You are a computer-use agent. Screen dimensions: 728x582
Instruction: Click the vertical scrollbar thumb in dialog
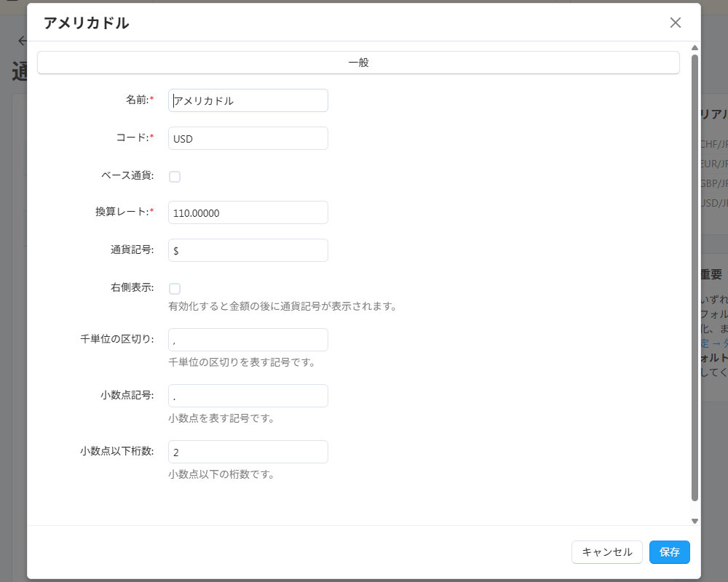click(x=695, y=276)
